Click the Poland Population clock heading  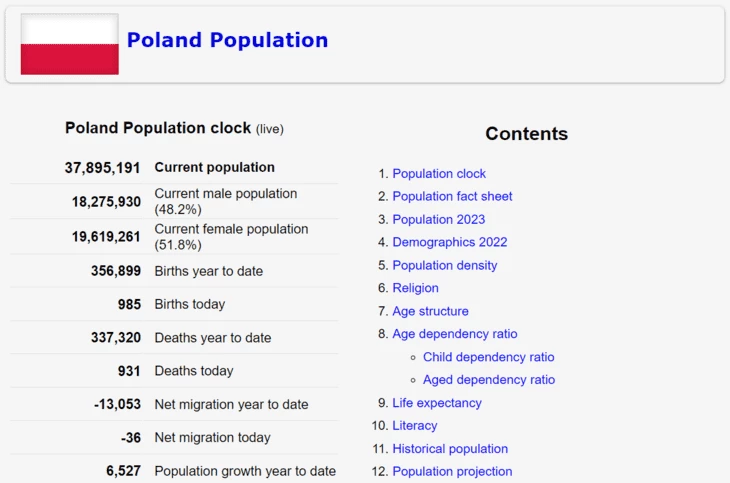tap(158, 128)
